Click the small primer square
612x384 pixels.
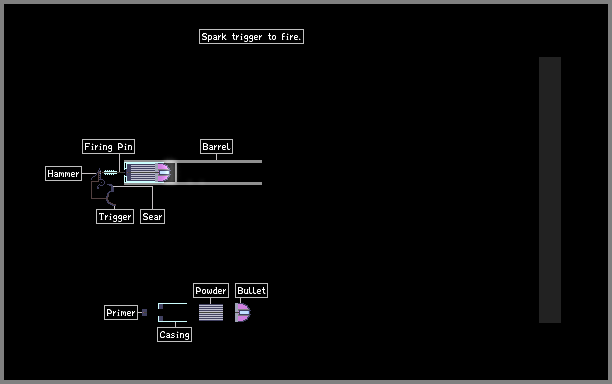pos(144,313)
